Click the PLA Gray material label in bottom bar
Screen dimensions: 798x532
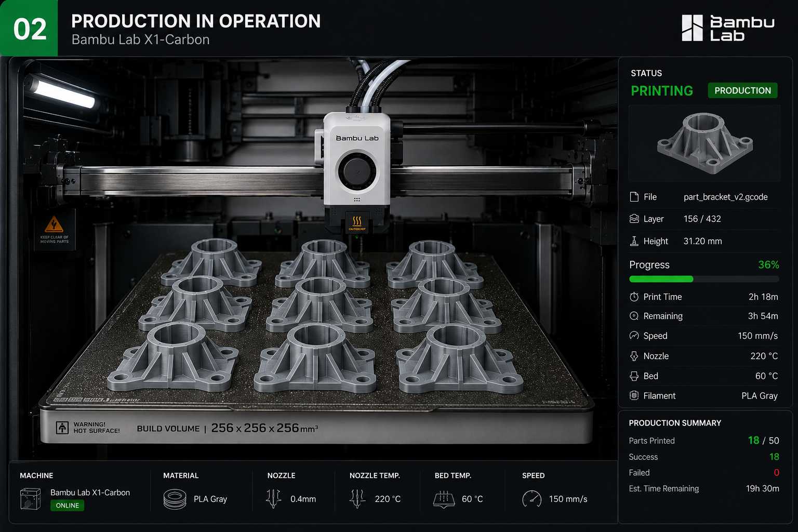click(210, 499)
